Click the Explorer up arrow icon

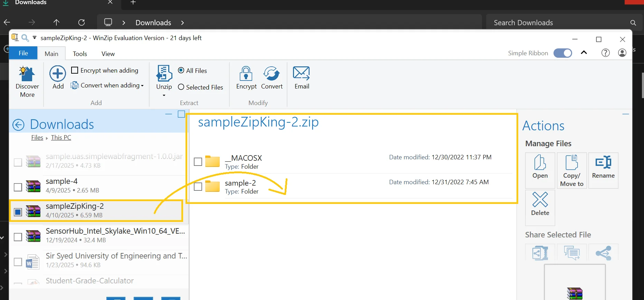(56, 22)
